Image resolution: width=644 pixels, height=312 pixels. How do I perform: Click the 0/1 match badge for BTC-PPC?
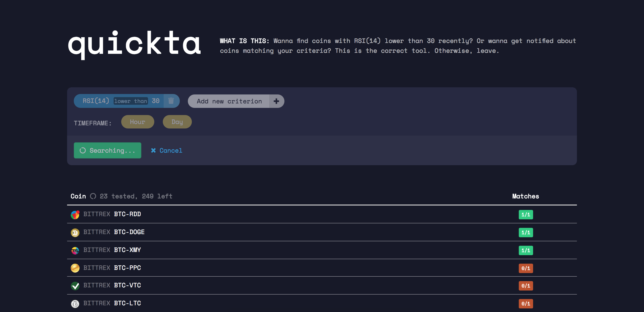[x=525, y=268]
